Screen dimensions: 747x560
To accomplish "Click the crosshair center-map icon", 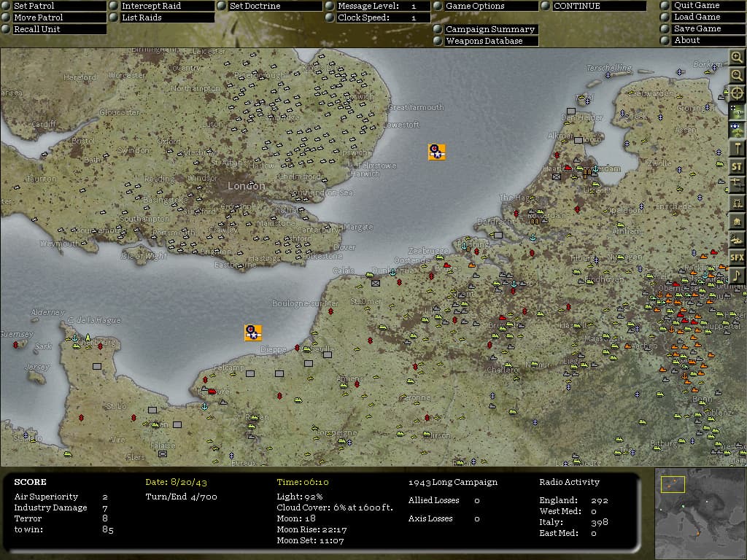I will pyautogui.click(x=737, y=93).
